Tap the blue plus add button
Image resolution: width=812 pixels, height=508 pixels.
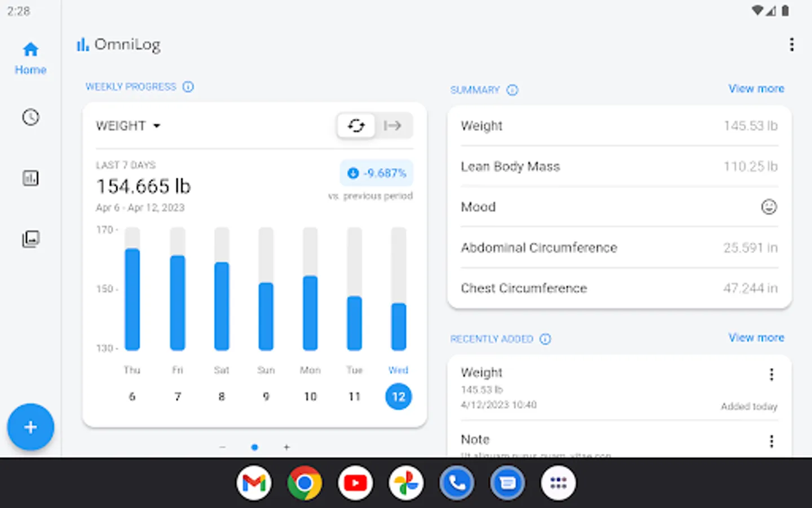point(30,427)
